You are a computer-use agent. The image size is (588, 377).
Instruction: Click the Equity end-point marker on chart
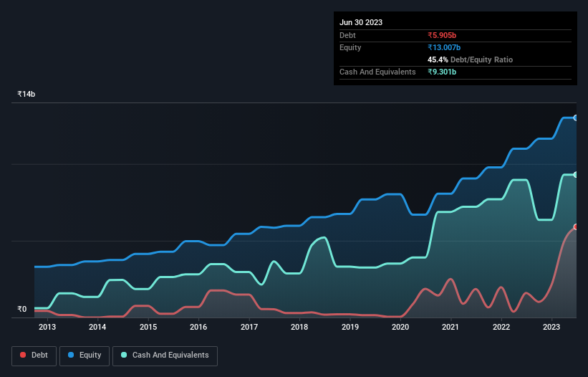tap(576, 118)
